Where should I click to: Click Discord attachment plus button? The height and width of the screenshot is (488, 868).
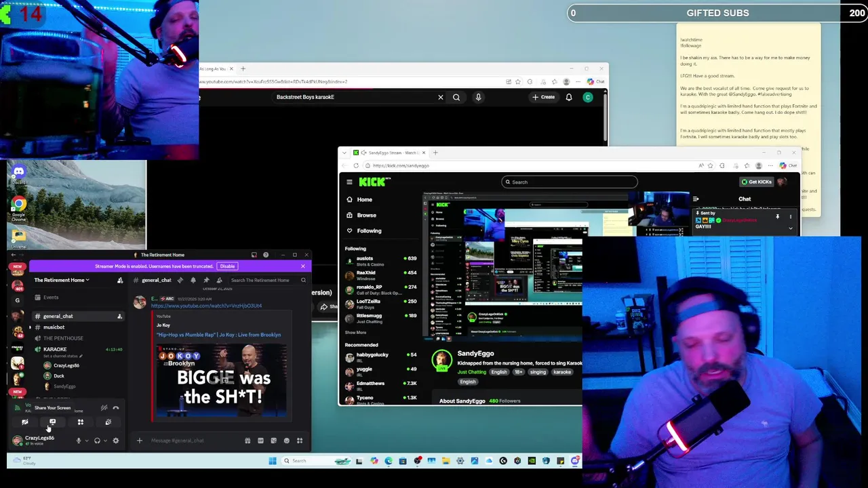click(139, 441)
